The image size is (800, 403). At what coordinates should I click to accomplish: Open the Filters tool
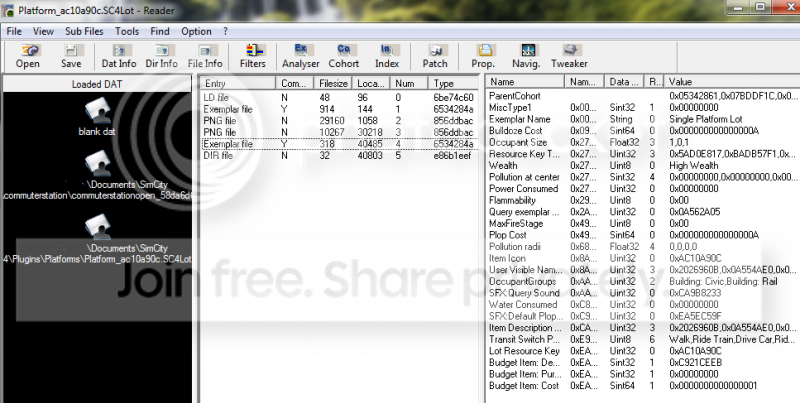253,56
